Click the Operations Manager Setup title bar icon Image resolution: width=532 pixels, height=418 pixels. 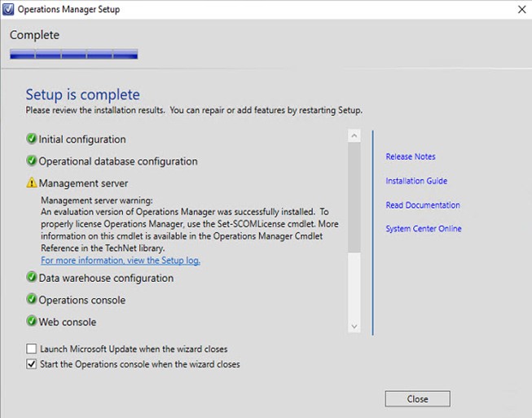coord(9,10)
